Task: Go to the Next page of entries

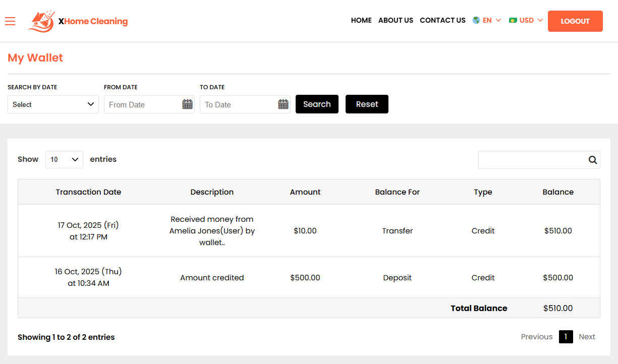Action: pyautogui.click(x=587, y=337)
